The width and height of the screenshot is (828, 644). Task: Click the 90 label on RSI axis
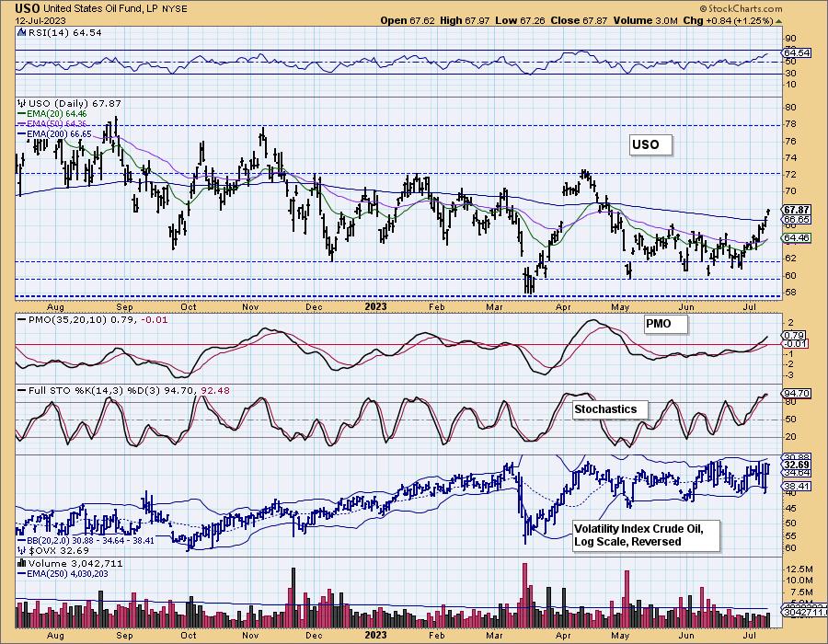tap(791, 38)
